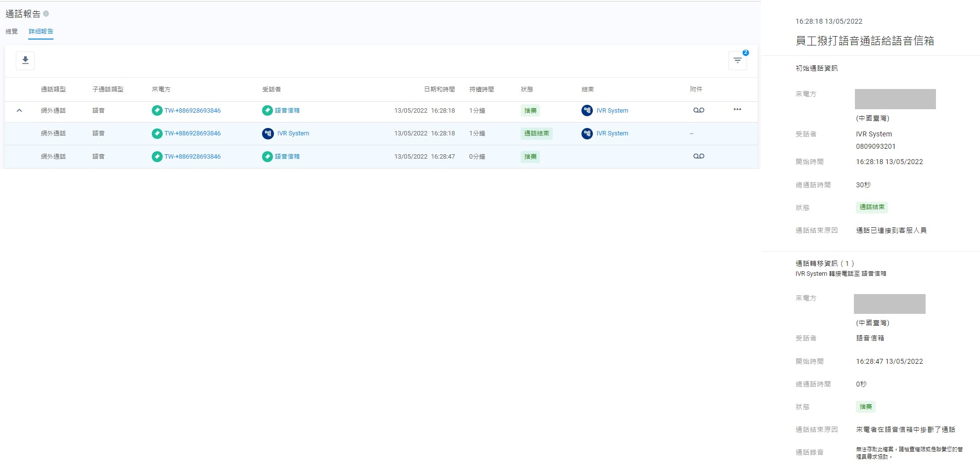This screenshot has height=473, width=980.
Task: Open caller TW-+886928693846 link in first row
Action: (192, 111)
